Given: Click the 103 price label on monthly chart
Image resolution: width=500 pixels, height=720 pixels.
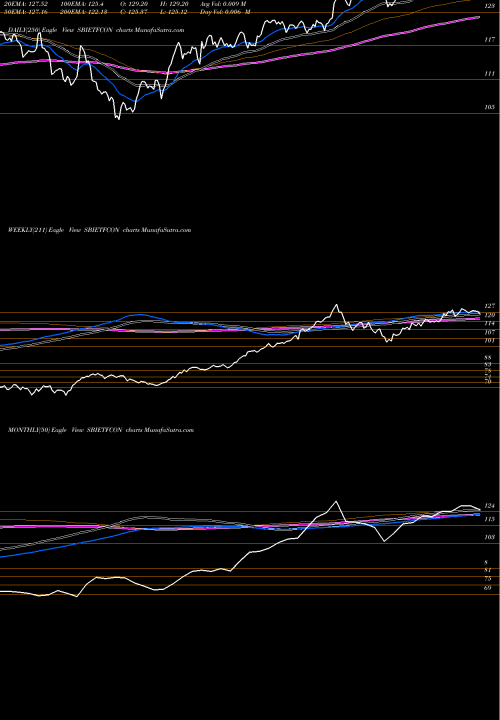Looking at the screenshot, I should [x=489, y=537].
